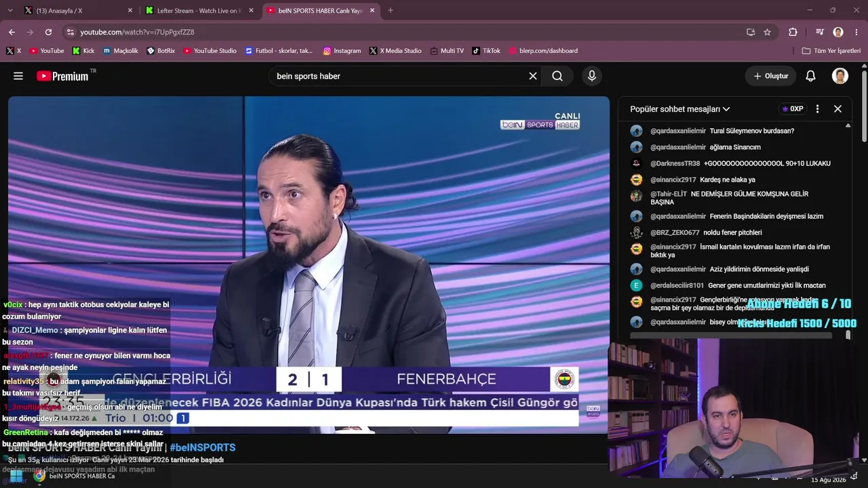Open the Windows Start button
Image resolution: width=868 pixels, height=488 pixels.
16,476
